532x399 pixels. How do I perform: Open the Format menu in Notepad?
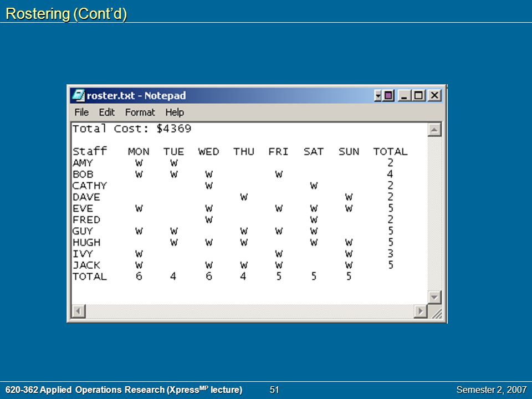coord(140,112)
